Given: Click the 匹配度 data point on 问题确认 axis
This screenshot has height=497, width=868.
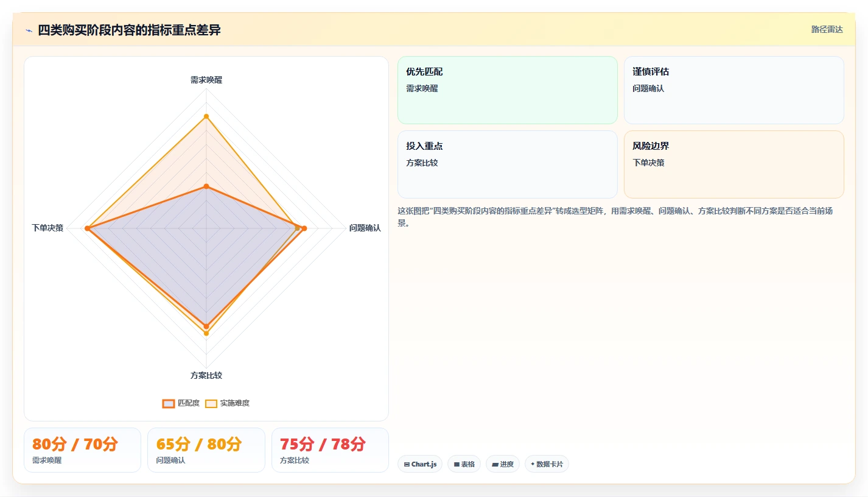Looking at the screenshot, I should [x=304, y=228].
